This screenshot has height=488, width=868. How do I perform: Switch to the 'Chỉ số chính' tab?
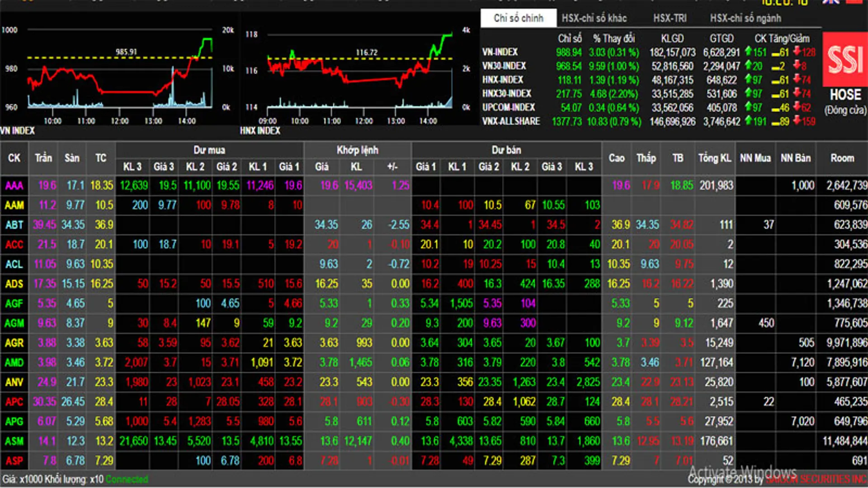tap(519, 18)
